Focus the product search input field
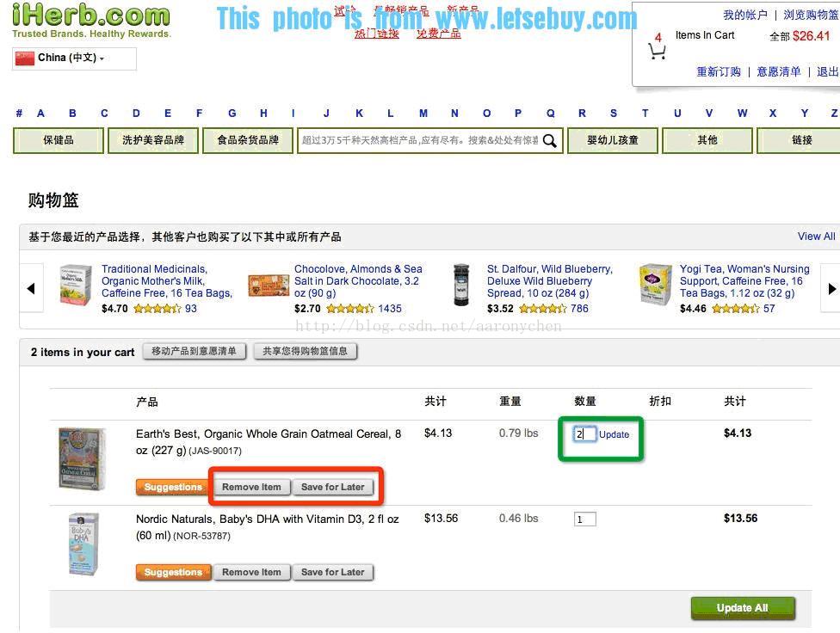Image resolution: width=840 pixels, height=633 pixels. coord(419,140)
